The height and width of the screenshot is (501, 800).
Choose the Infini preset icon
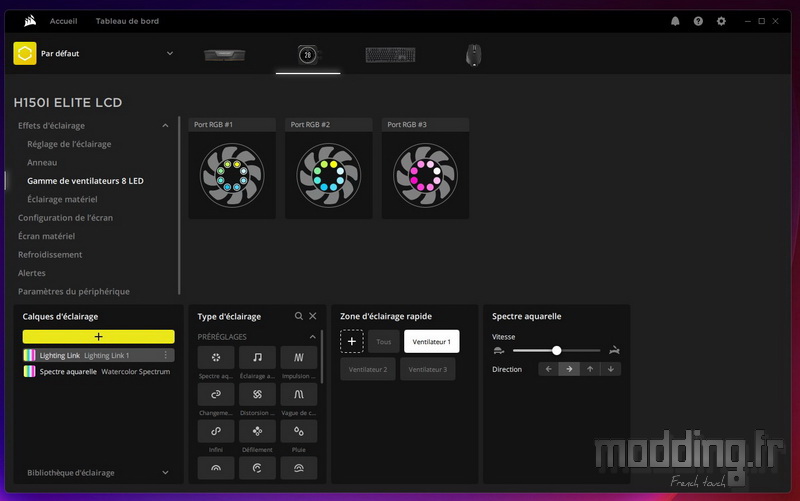[x=216, y=431]
